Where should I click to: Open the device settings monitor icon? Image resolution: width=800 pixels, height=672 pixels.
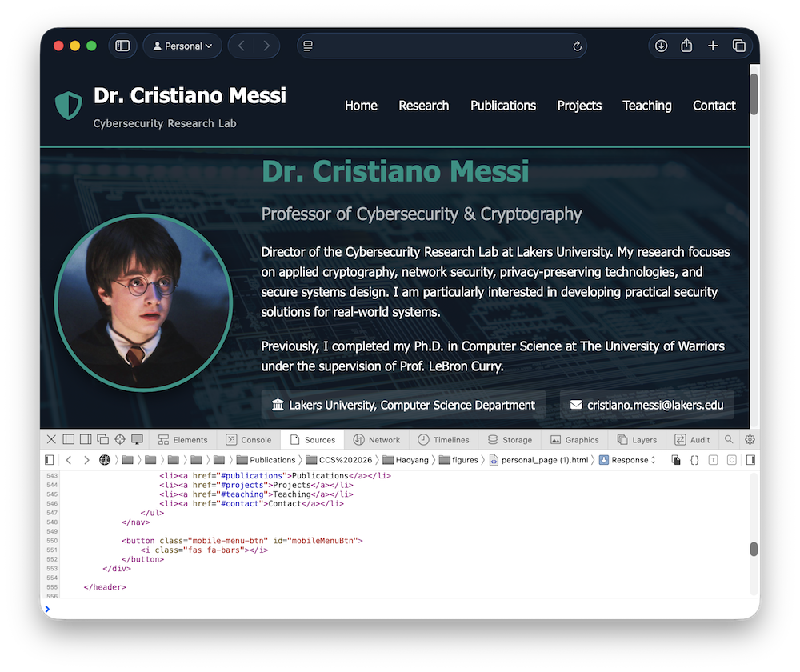(x=137, y=439)
